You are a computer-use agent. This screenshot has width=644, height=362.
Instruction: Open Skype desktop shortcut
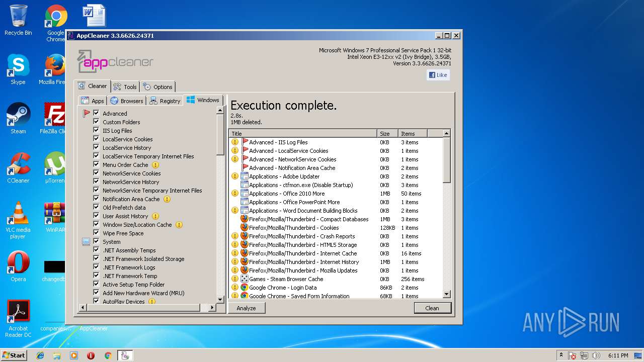click(18, 69)
